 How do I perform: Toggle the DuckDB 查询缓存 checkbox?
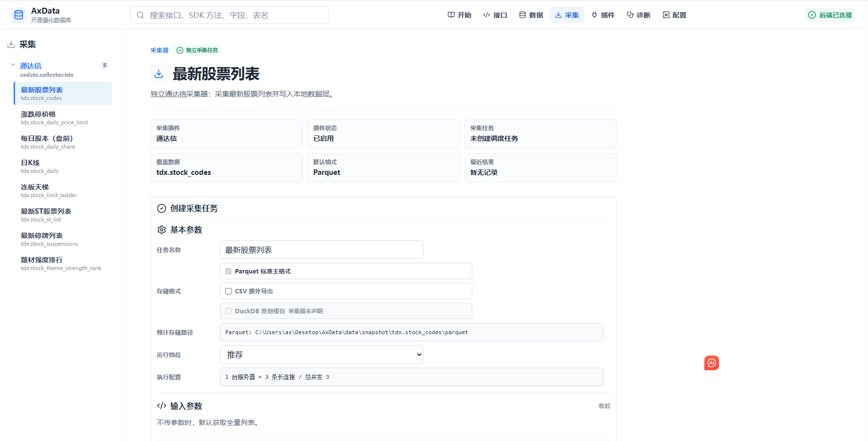tap(228, 311)
